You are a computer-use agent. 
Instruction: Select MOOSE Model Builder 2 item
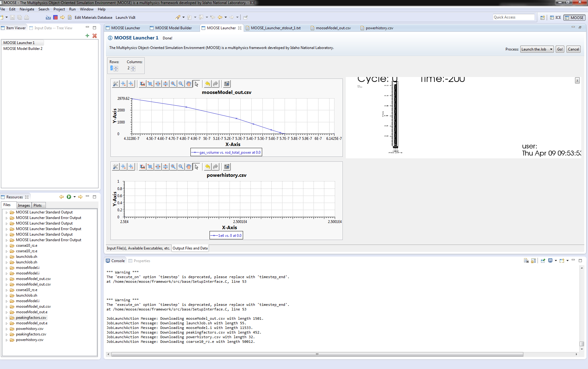(23, 49)
